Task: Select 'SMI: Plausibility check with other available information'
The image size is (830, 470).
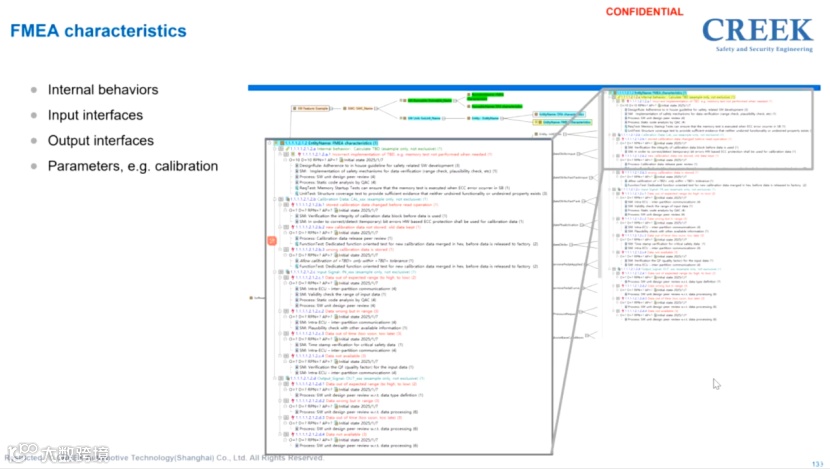Action: [x=351, y=328]
